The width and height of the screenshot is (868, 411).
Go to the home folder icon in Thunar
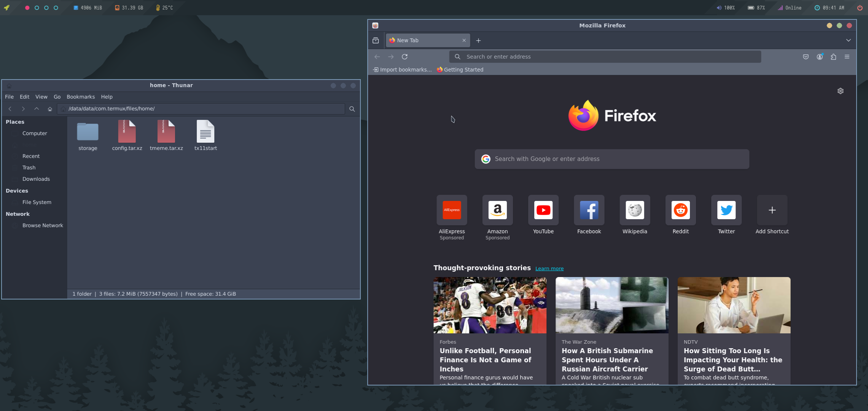click(x=50, y=109)
